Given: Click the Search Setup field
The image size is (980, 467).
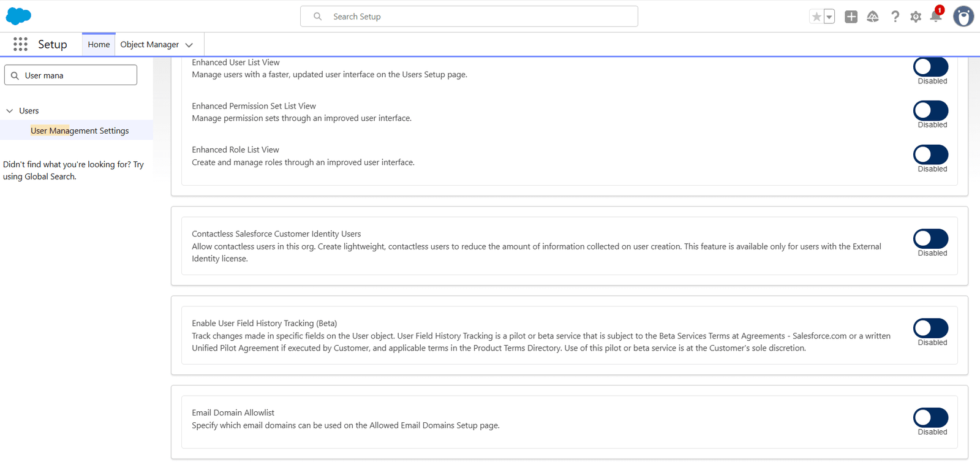Looking at the screenshot, I should 469,17.
